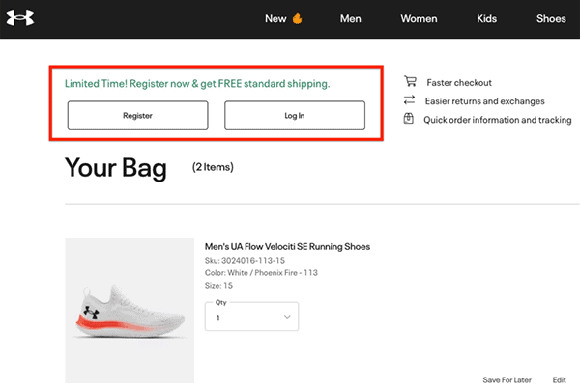Click the Easier returns and exchanges text

point(484,101)
